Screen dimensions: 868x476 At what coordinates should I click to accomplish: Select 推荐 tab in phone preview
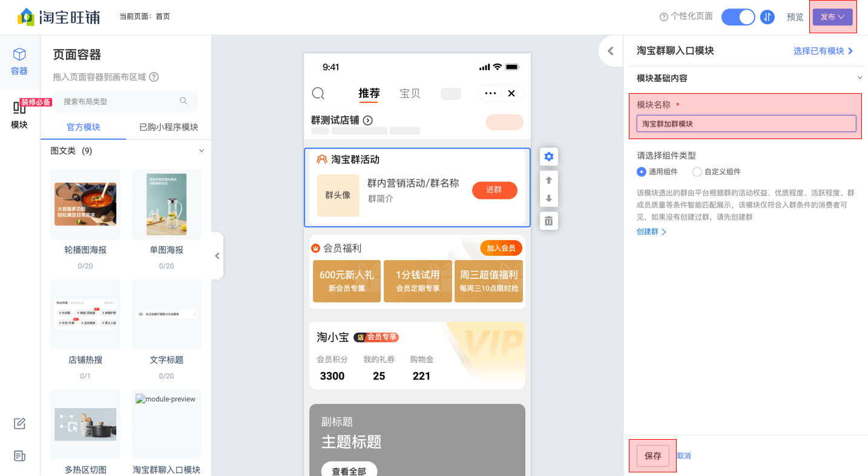coord(369,93)
